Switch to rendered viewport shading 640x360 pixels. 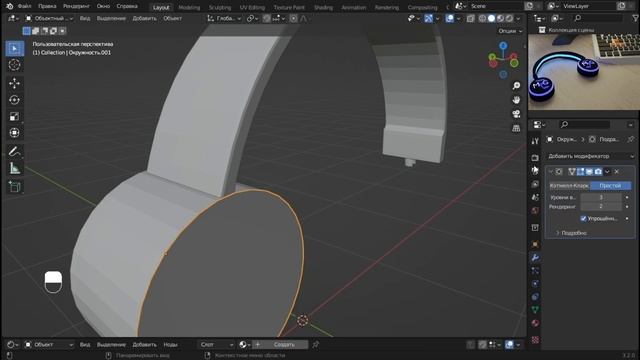[x=509, y=18]
